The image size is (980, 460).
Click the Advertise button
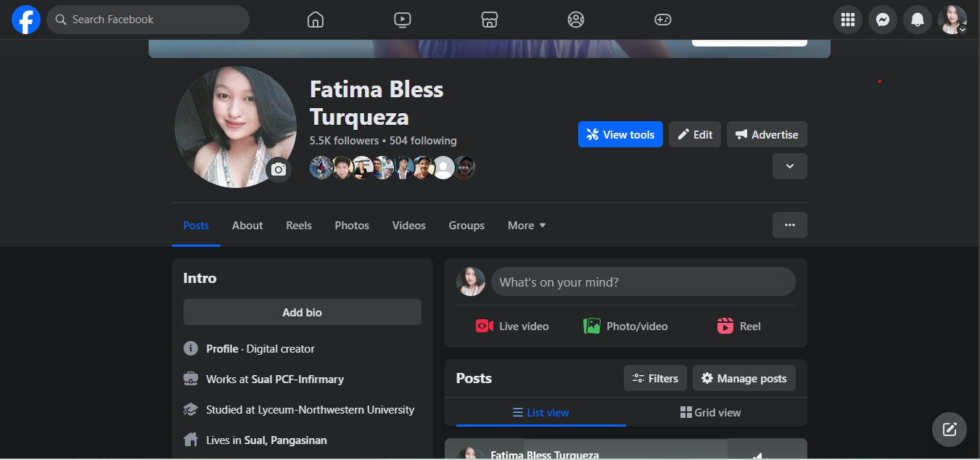767,134
